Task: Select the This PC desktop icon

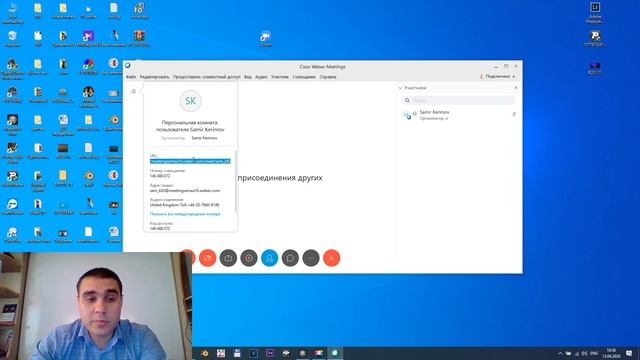Action: pyautogui.click(x=12, y=12)
